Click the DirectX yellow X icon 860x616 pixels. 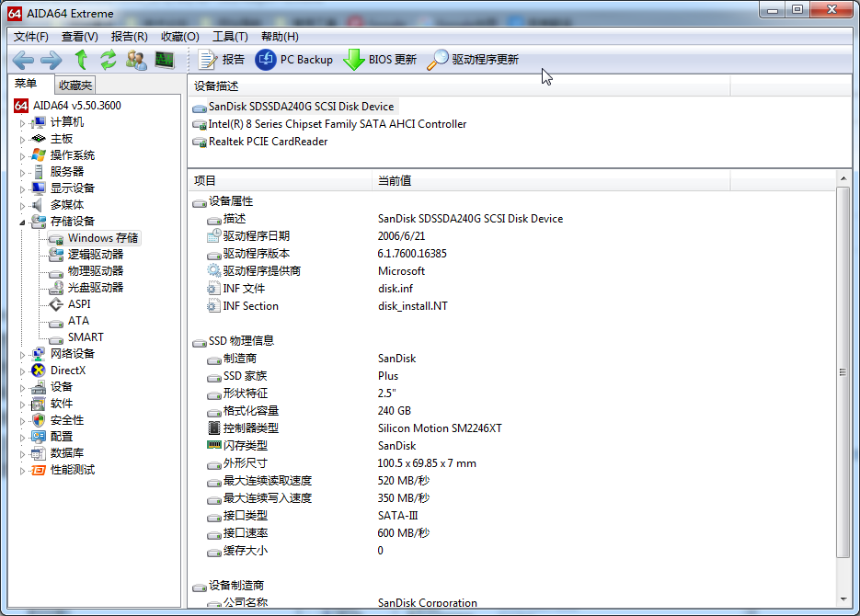pyautogui.click(x=39, y=371)
